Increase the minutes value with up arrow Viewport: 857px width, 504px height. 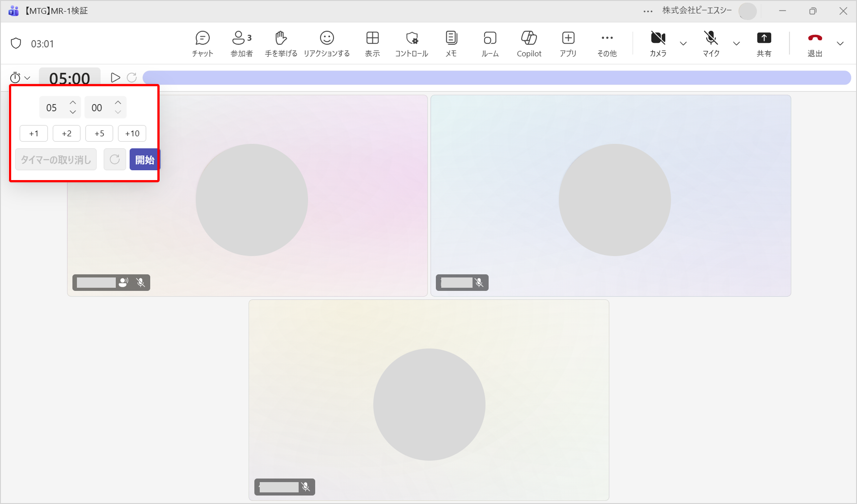tap(73, 103)
